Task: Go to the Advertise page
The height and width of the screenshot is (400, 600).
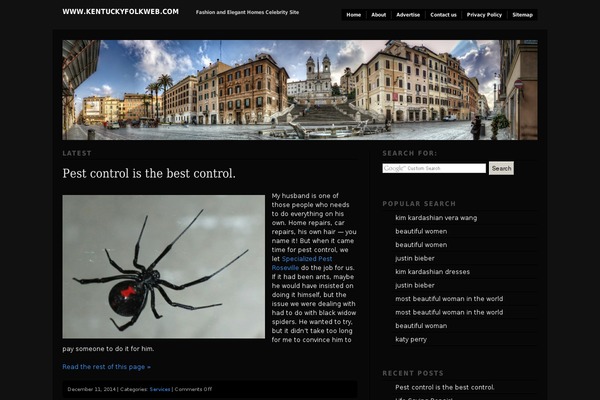Action: tap(408, 15)
